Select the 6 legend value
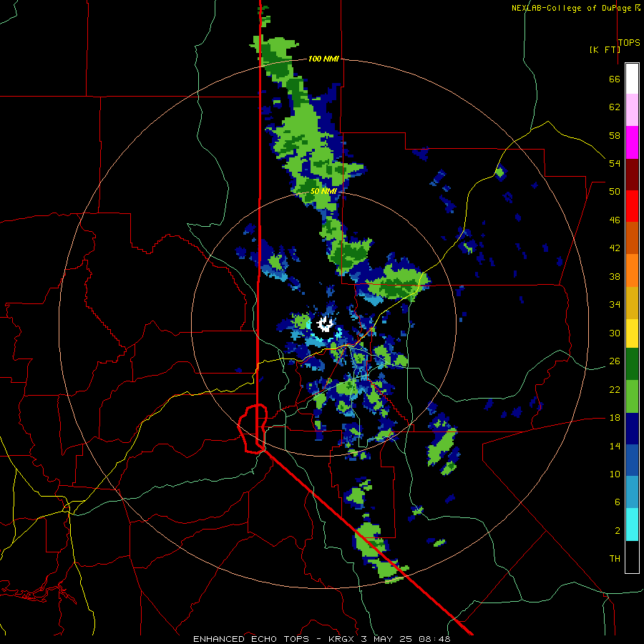Viewport: 644px width, 644px height. click(x=618, y=502)
